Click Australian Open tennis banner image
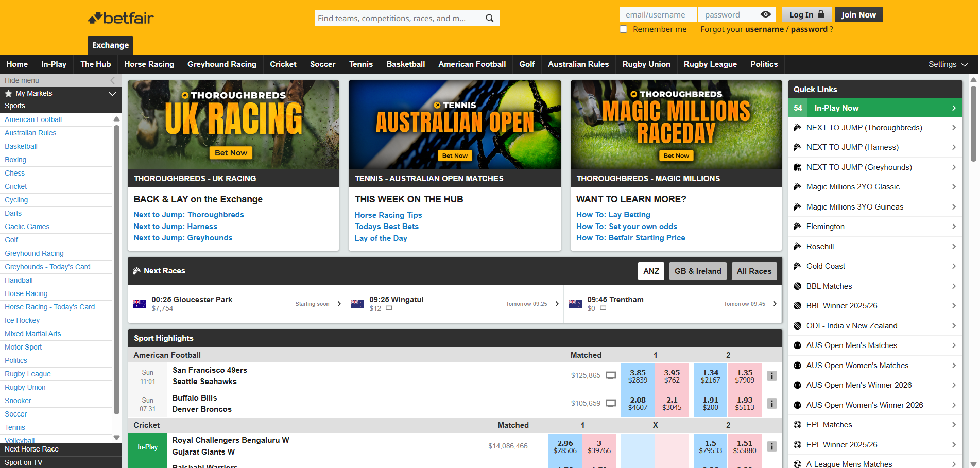980x468 pixels. [x=455, y=125]
